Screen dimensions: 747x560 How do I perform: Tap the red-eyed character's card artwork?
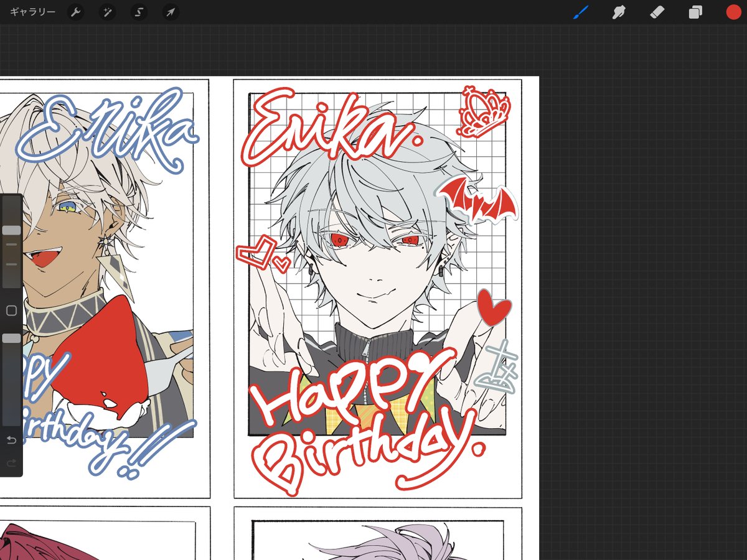377,287
